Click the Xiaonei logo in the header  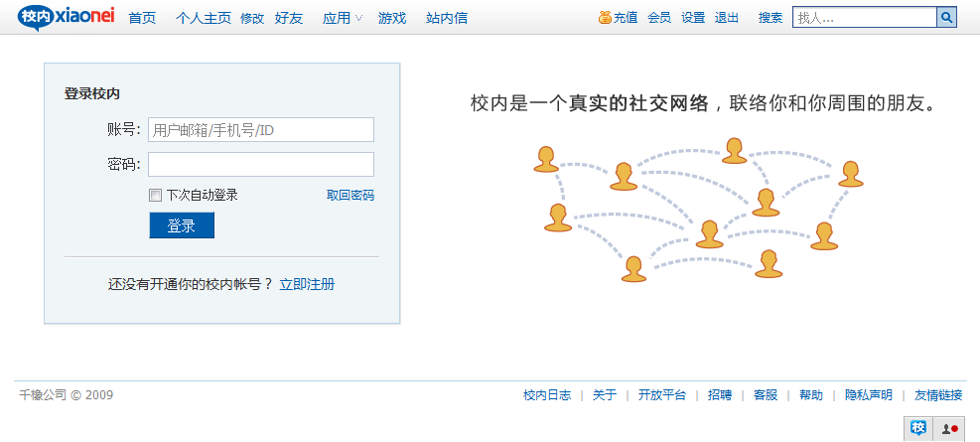point(67,17)
